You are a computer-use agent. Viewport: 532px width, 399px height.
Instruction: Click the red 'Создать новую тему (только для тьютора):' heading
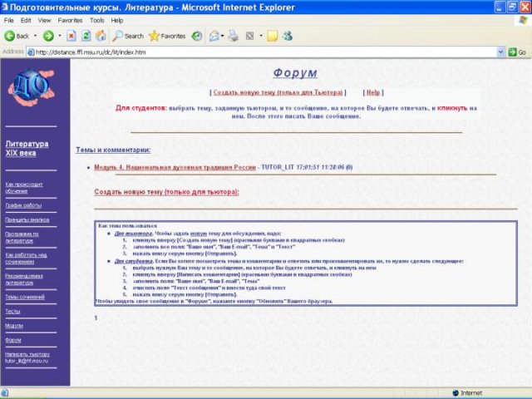(x=166, y=192)
